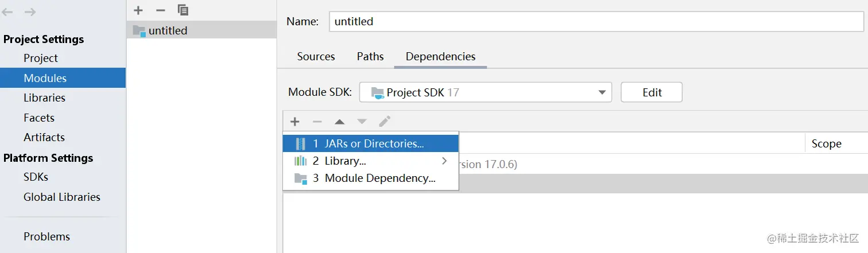Switch to the Sources tab
The width and height of the screenshot is (868, 253).
tap(316, 57)
